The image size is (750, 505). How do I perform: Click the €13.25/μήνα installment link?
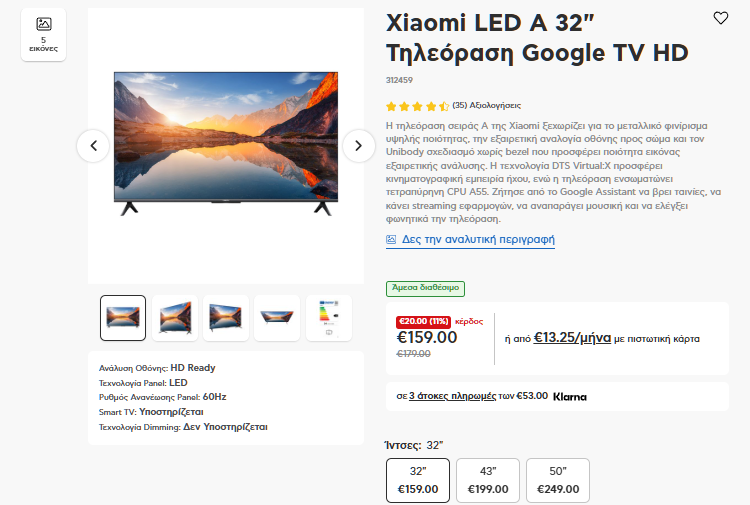(x=572, y=338)
